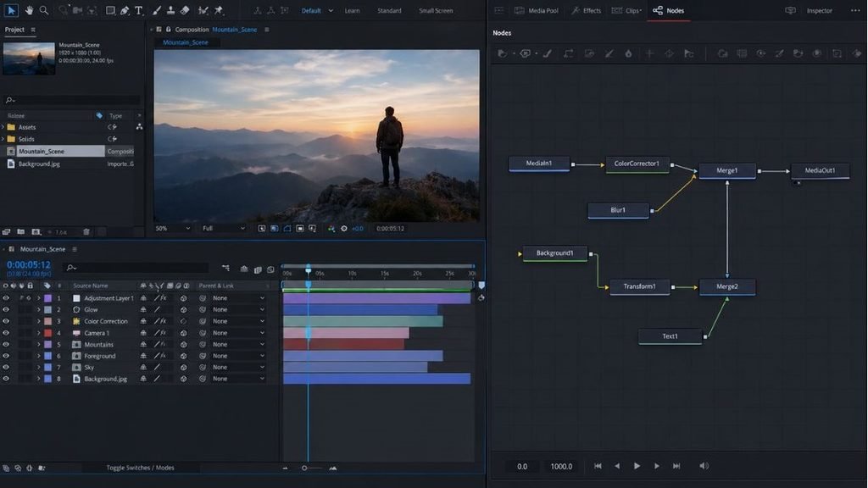Toggle fx switch on Color Correction layer
868x488 pixels.
(164, 321)
